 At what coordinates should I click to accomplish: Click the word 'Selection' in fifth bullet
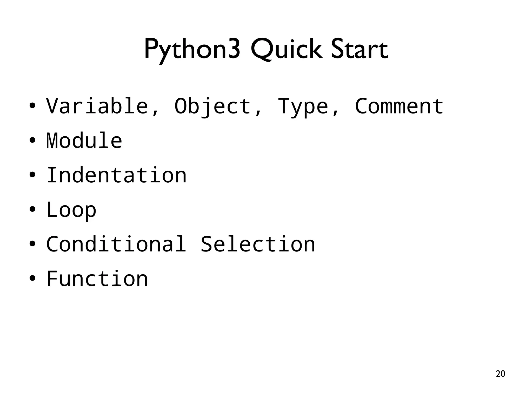point(258,244)
